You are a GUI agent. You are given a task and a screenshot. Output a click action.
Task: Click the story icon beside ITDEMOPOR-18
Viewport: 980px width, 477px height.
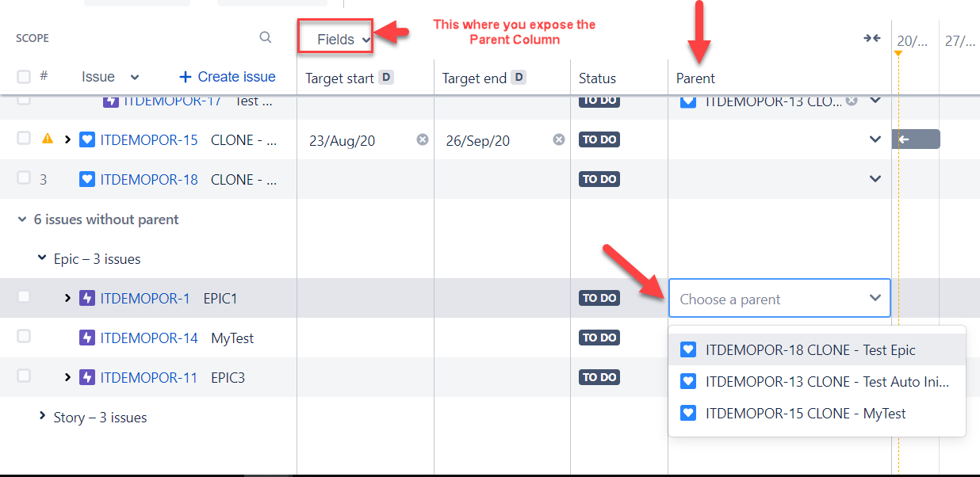86,179
